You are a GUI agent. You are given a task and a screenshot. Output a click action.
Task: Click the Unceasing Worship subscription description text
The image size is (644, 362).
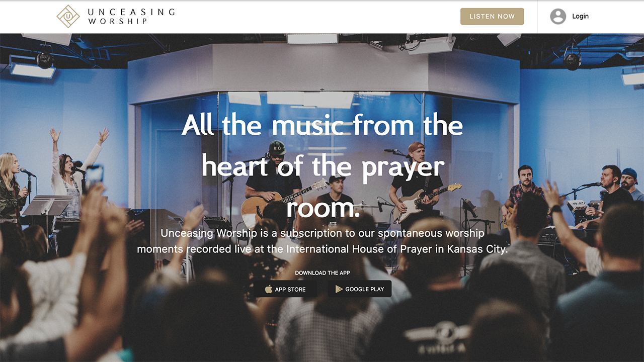click(322, 241)
